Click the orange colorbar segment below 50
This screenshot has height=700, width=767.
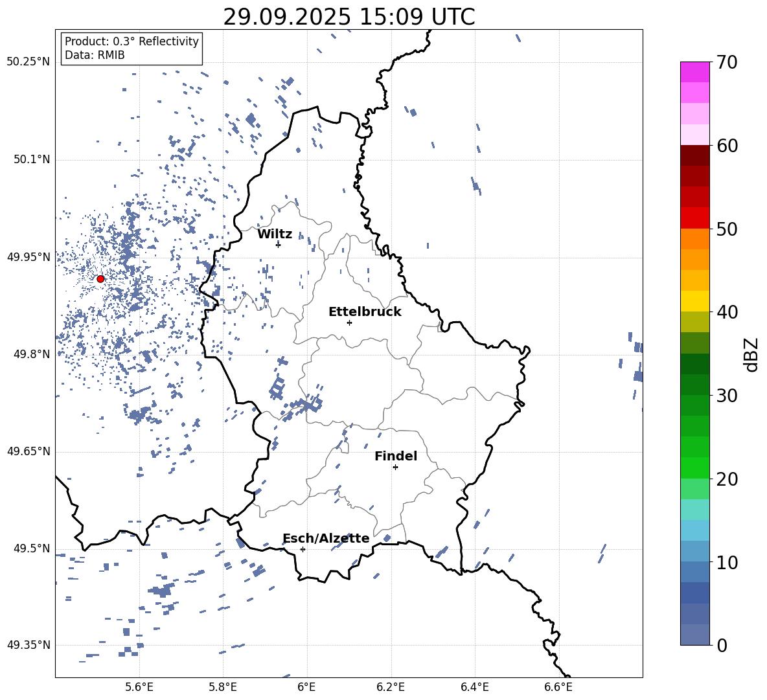[695, 239]
